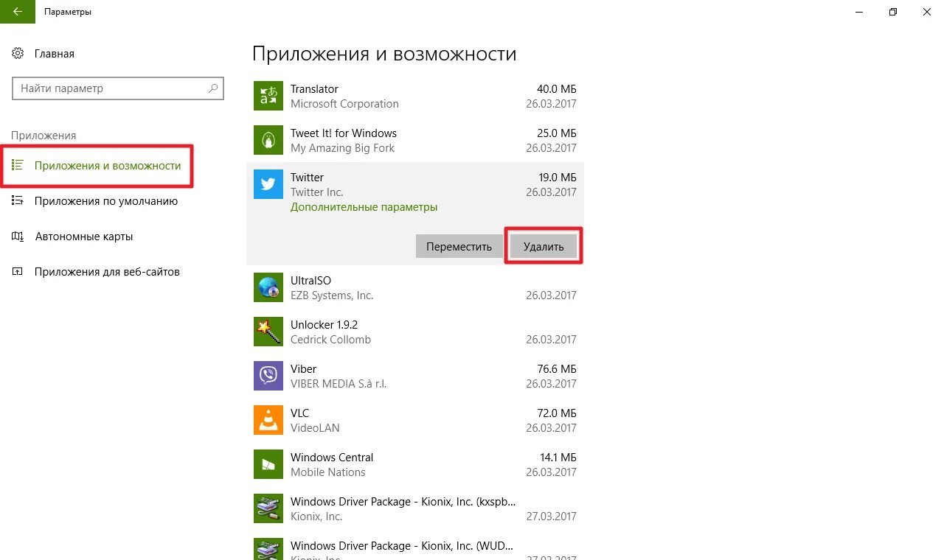Click VIBER MEDIA S.à r.l. publisher text

pos(339,384)
